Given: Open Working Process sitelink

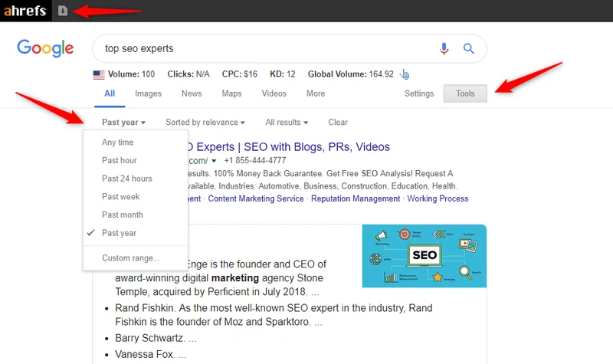Looking at the screenshot, I should [438, 198].
